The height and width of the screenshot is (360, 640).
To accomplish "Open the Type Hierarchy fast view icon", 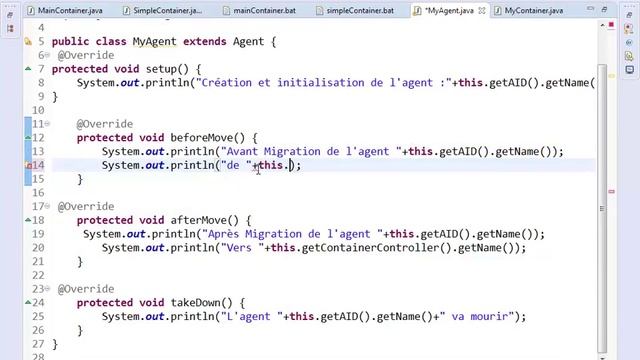I will (x=10, y=29).
